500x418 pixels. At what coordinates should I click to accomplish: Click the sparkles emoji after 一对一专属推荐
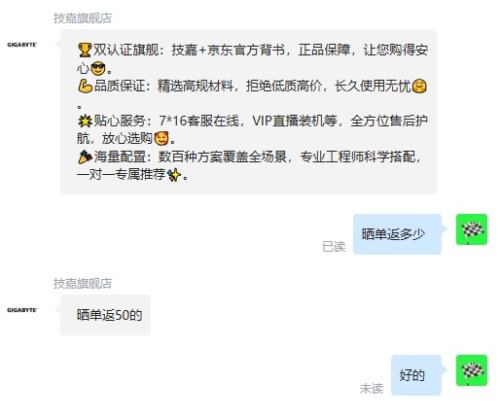coord(174,175)
